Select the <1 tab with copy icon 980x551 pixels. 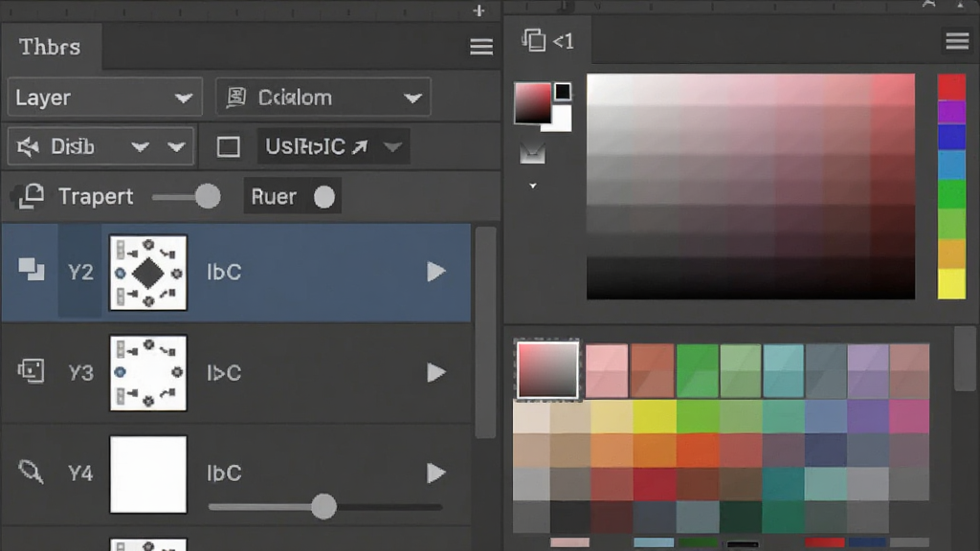[x=548, y=41]
